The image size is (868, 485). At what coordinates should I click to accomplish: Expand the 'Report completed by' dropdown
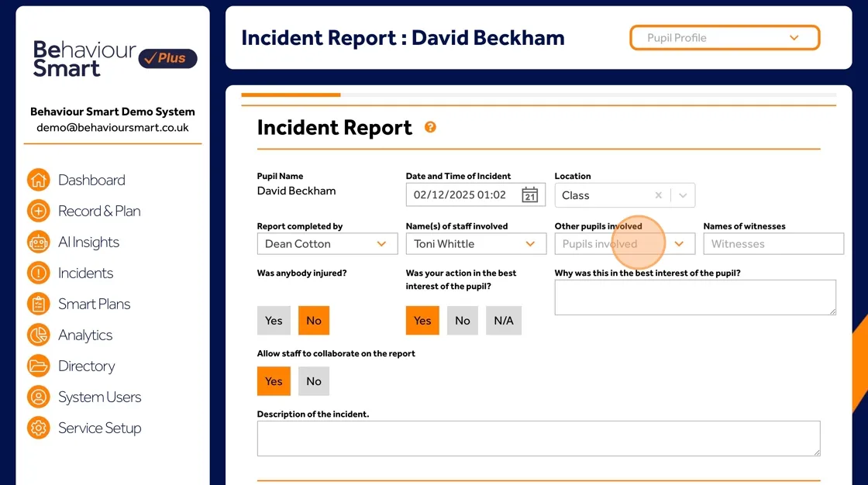click(x=382, y=243)
